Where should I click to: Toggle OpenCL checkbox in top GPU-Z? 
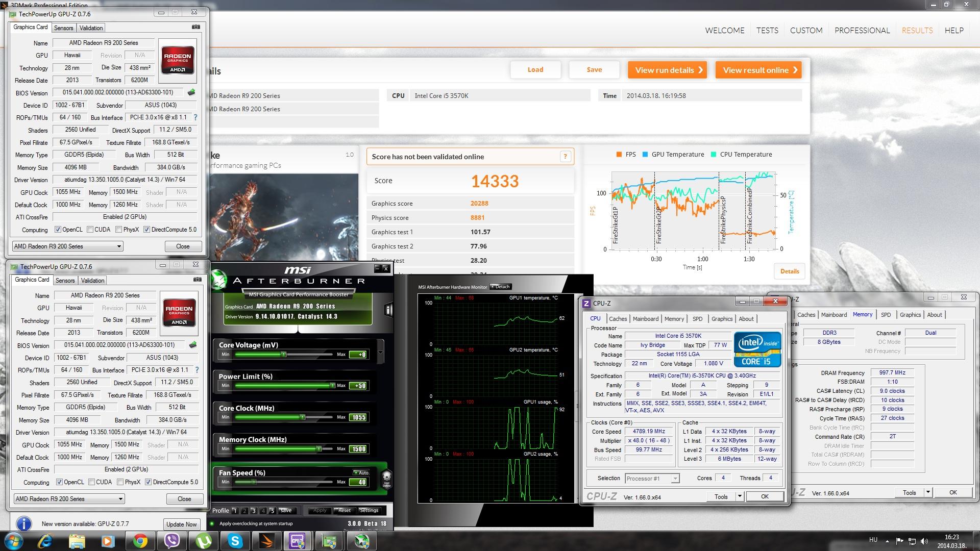58,230
